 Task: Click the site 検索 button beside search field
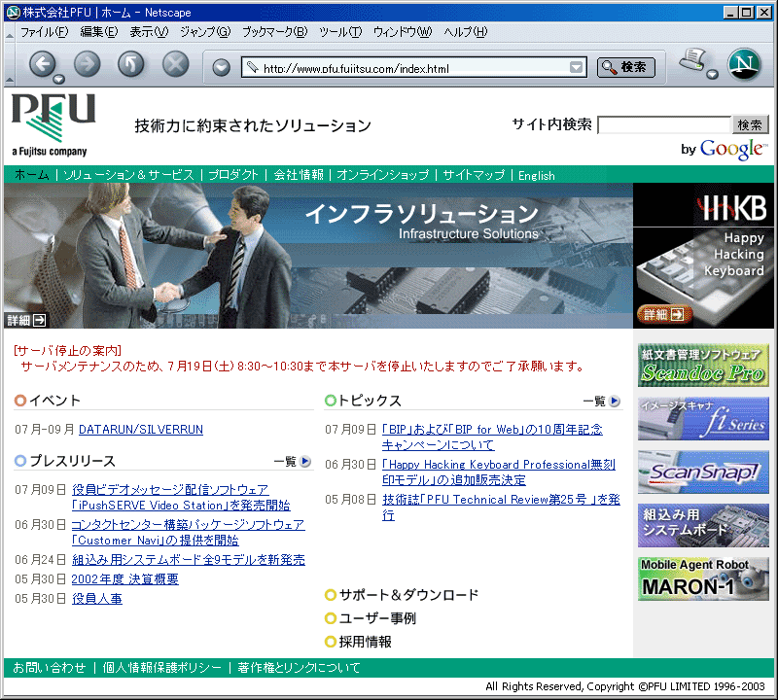coord(750,125)
